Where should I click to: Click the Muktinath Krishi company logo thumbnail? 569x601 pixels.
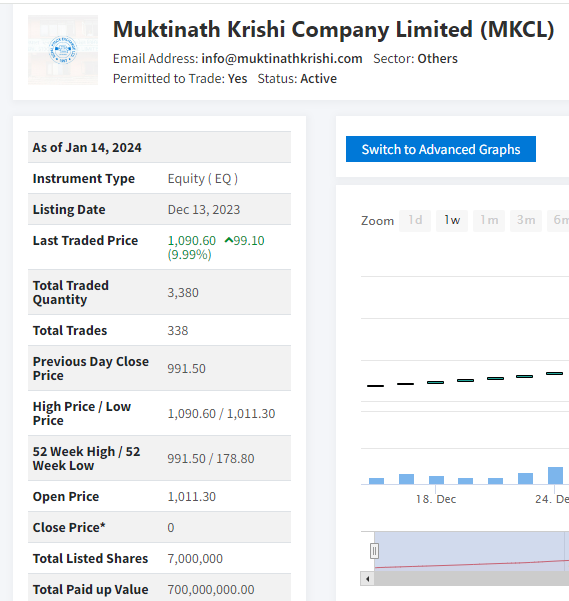pyautogui.click(x=63, y=50)
